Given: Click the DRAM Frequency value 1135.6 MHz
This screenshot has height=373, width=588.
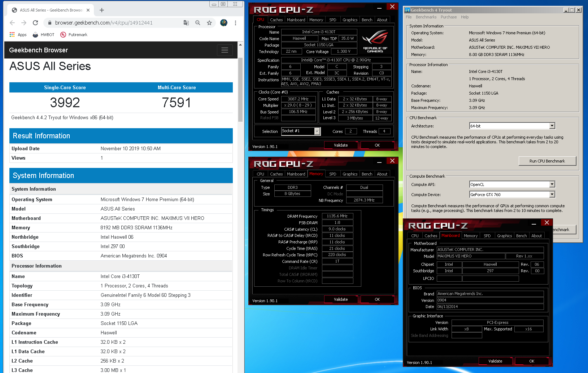Looking at the screenshot, I should point(337,216).
